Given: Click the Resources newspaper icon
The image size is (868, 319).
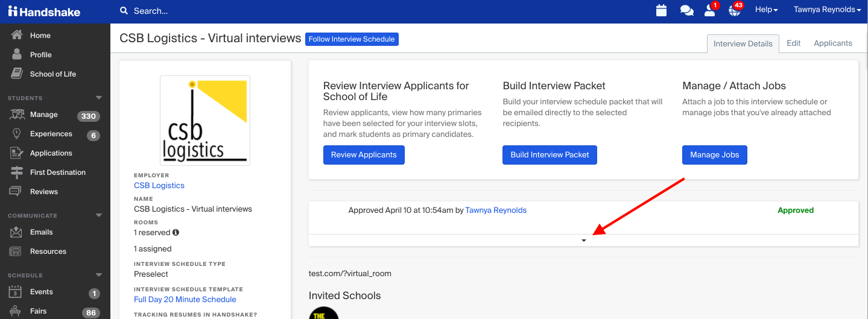Looking at the screenshot, I should tap(16, 251).
